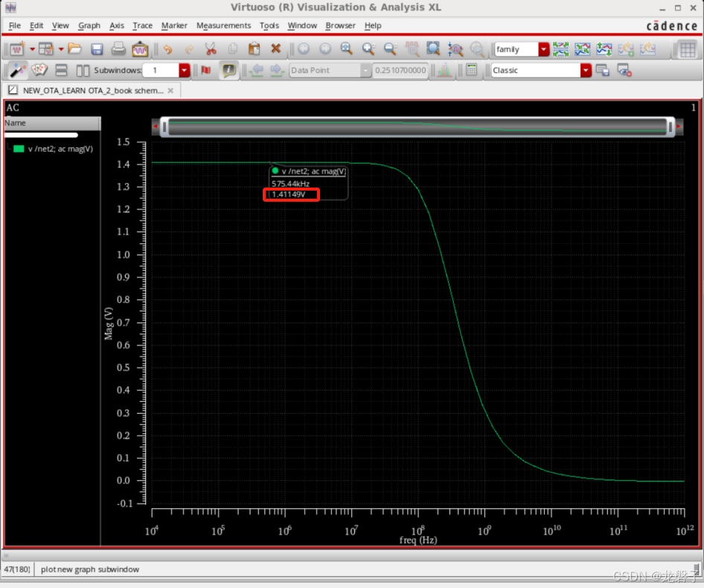Screen dimensions: 704x588
Task: Close the NEW_OTA_LEARN tab
Action: pos(170,91)
